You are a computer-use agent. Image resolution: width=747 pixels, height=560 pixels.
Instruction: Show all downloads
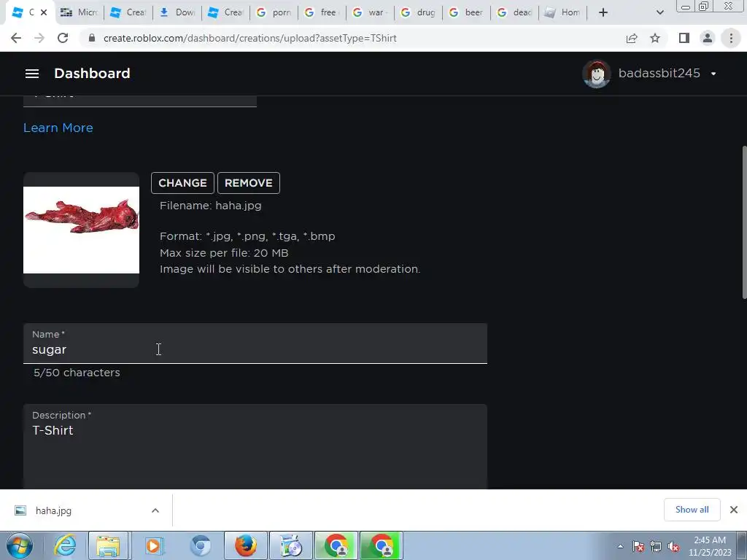(x=692, y=510)
